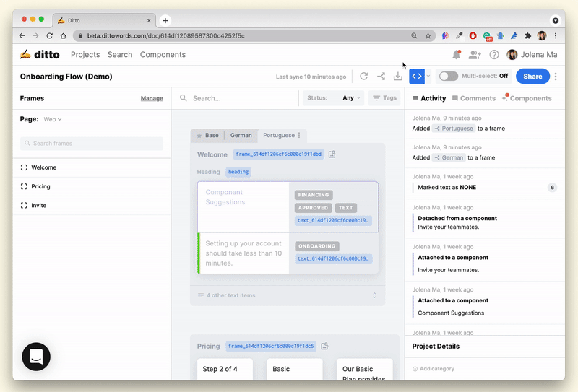Open the Status Any dropdown
Viewport: 578px width, 392px height.
352,98
